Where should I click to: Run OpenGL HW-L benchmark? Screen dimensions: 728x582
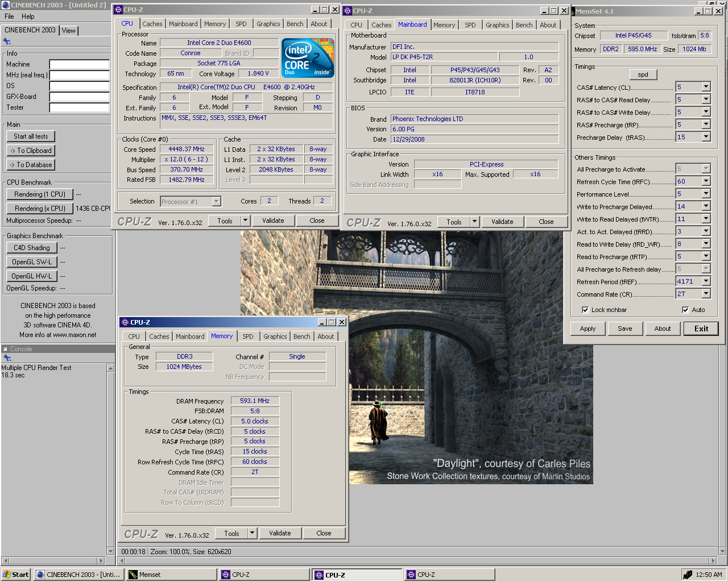(x=32, y=276)
